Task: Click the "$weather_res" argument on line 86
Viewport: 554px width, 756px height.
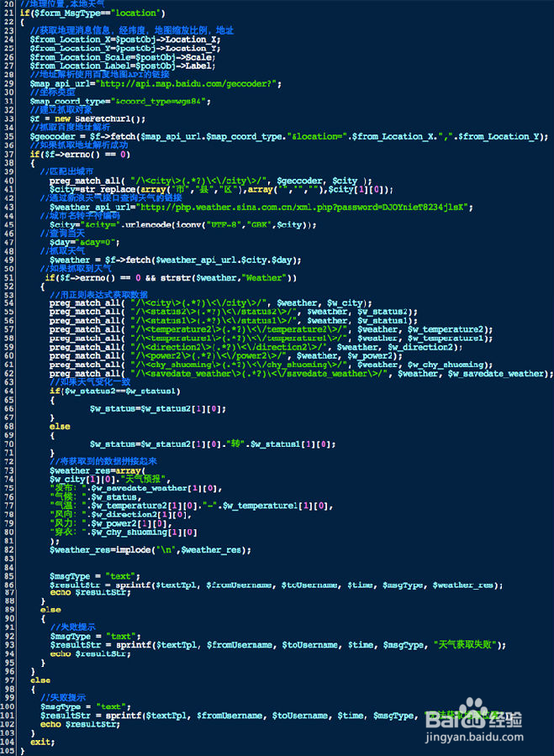Action: [x=463, y=585]
